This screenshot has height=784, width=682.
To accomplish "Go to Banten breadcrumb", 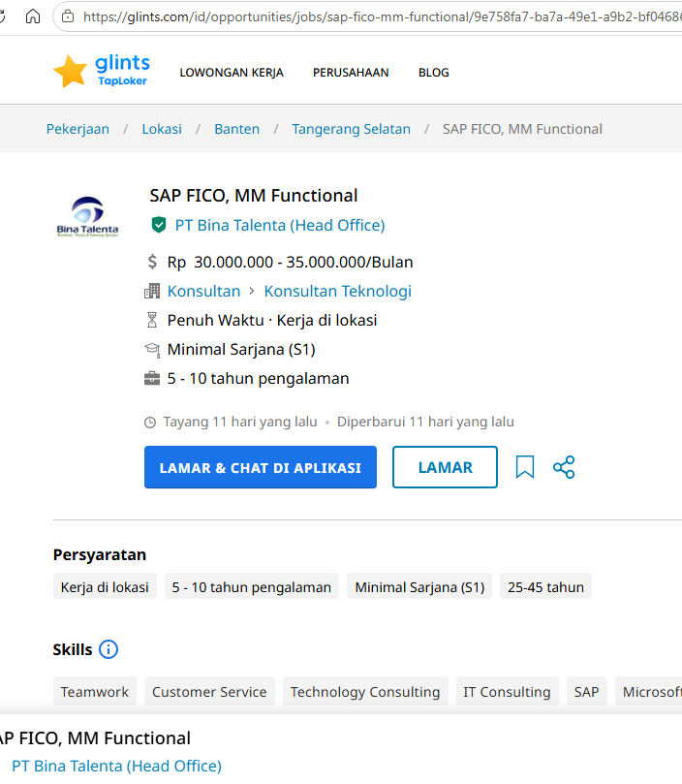I will (237, 129).
